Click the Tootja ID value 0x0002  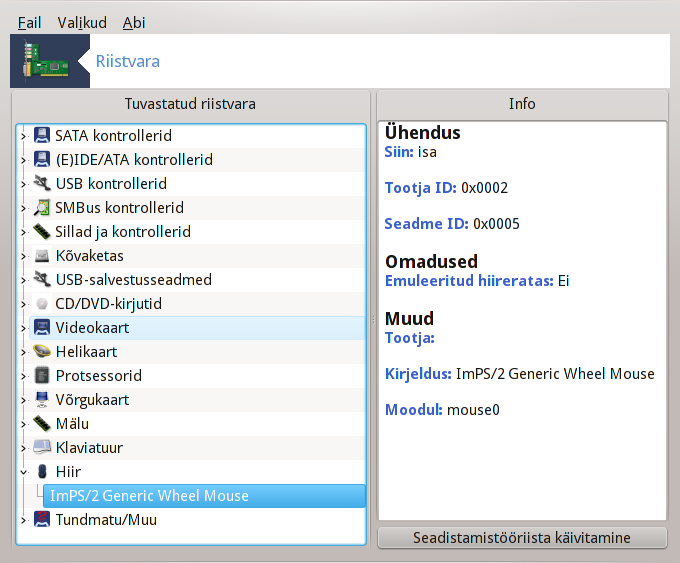tap(484, 188)
